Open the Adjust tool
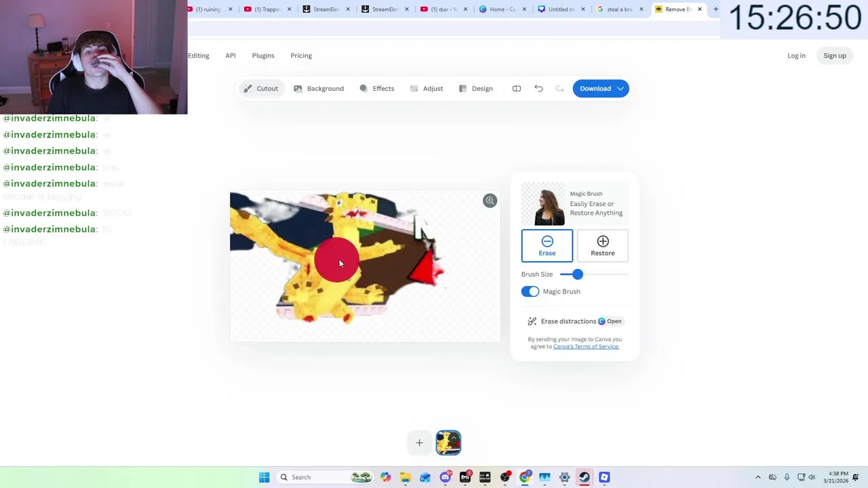This screenshot has width=868, height=488. (427, 89)
